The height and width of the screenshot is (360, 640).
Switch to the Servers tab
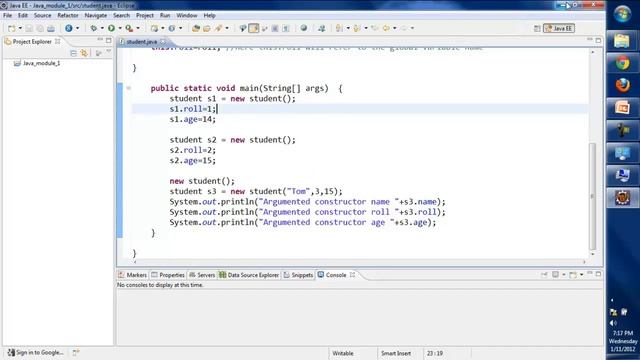(202, 275)
